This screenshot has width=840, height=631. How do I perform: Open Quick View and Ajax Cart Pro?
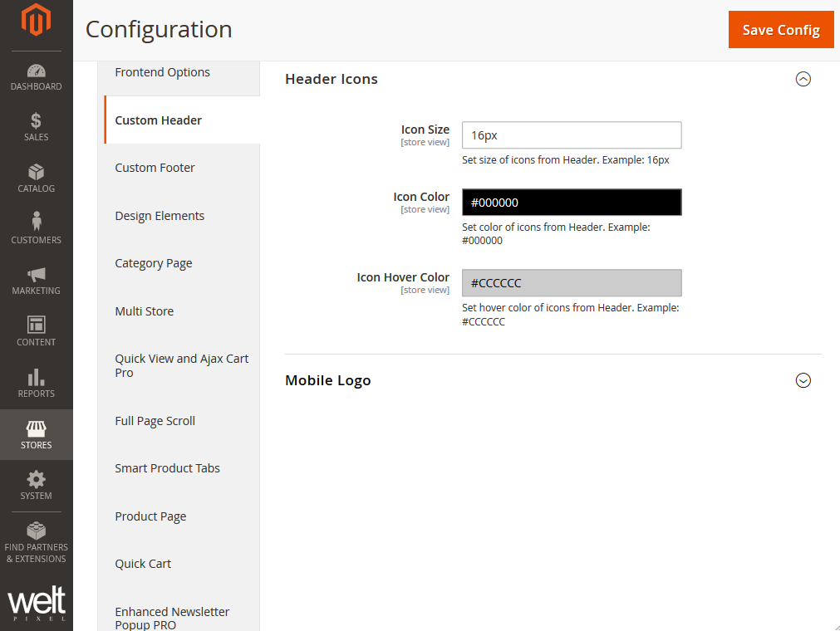click(181, 366)
